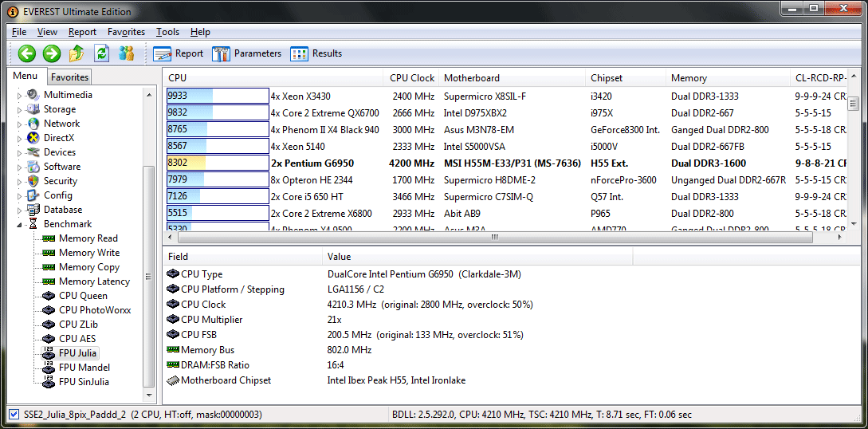Click the Up folder toolbar icon
The image size is (868, 429).
(77, 53)
